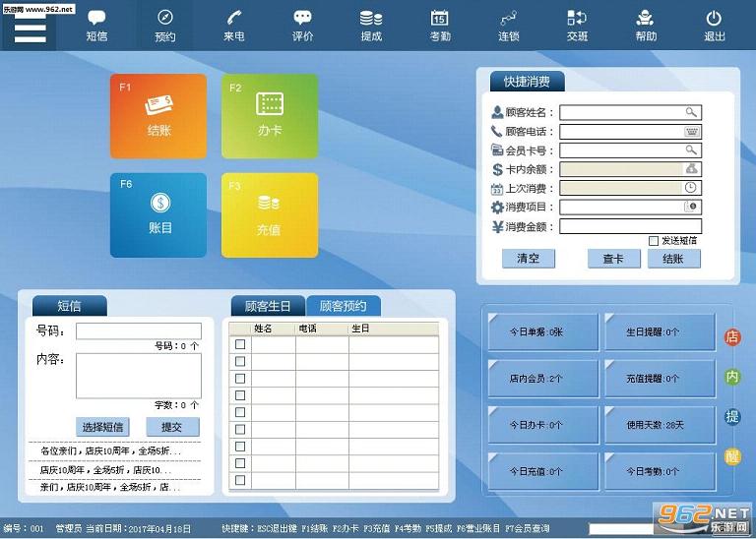
Task: Click the 选择短信 button
Action: tap(102, 427)
